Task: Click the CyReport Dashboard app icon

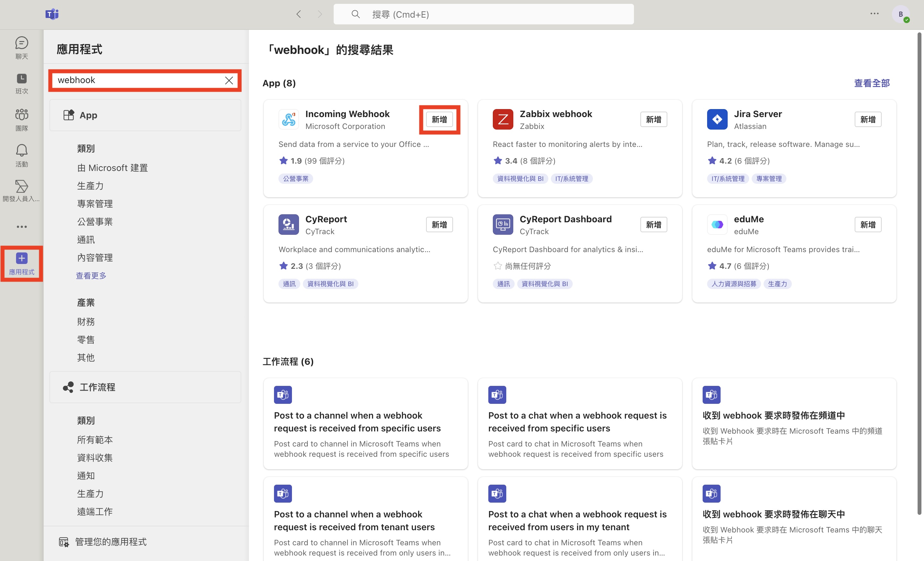Action: [503, 225]
